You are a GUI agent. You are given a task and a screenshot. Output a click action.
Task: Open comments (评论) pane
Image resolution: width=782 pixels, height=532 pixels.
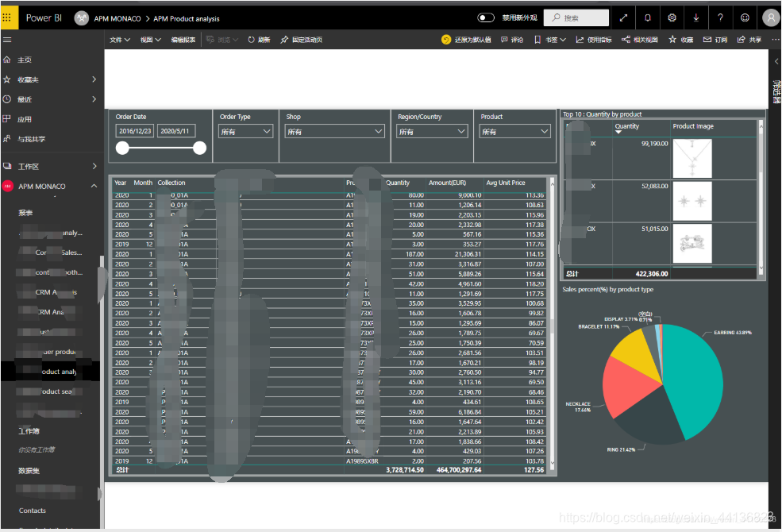click(x=512, y=40)
